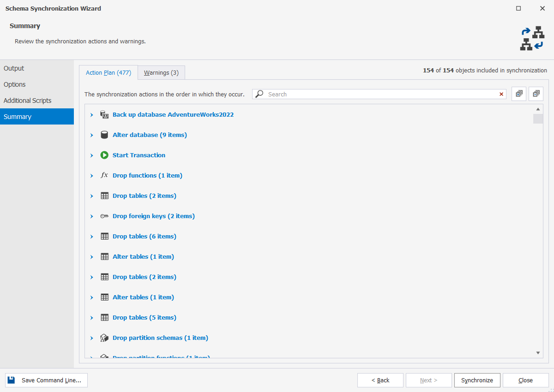Expand the Drop functions action entry
Viewport: 554px width, 392px height.
[91, 175]
